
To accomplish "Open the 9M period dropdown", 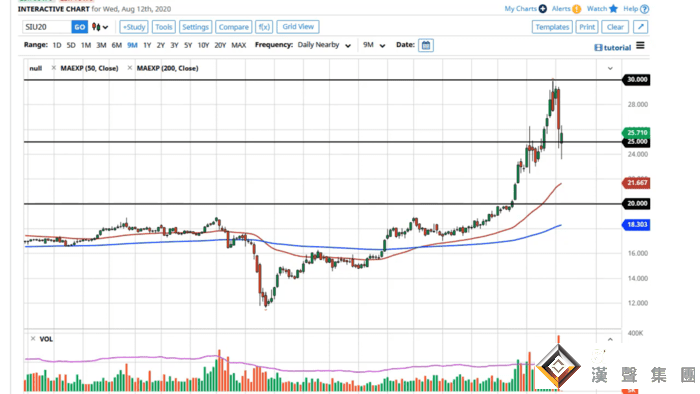I will [374, 45].
